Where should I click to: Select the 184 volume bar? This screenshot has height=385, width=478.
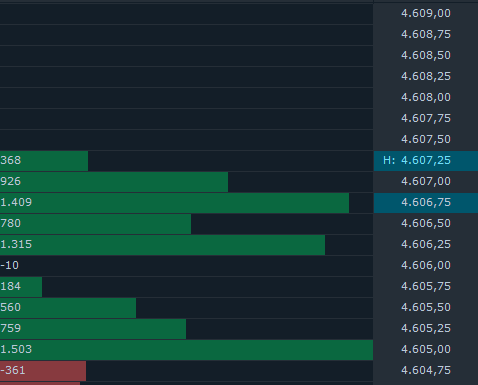(x=21, y=287)
